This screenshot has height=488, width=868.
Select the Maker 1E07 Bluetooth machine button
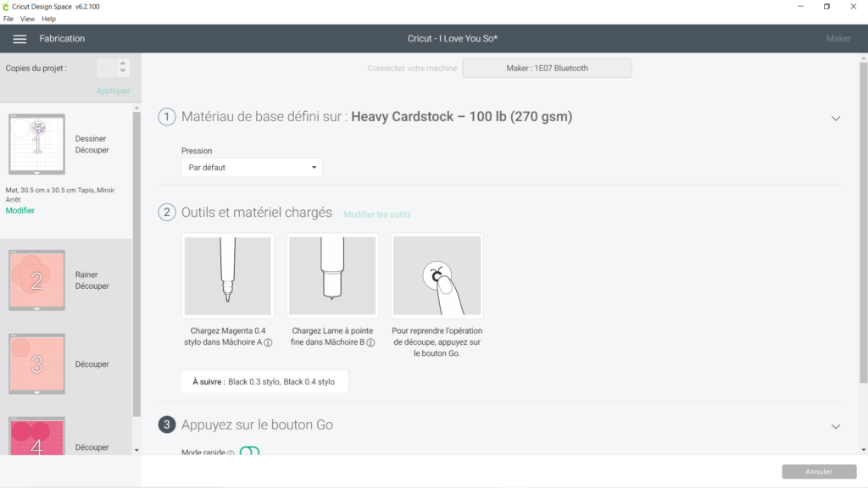coord(547,68)
